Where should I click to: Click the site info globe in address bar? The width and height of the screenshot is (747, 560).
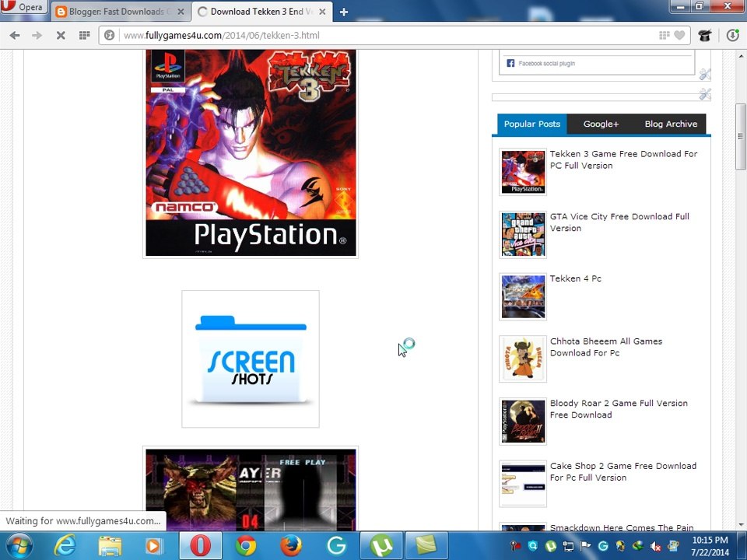click(x=110, y=35)
